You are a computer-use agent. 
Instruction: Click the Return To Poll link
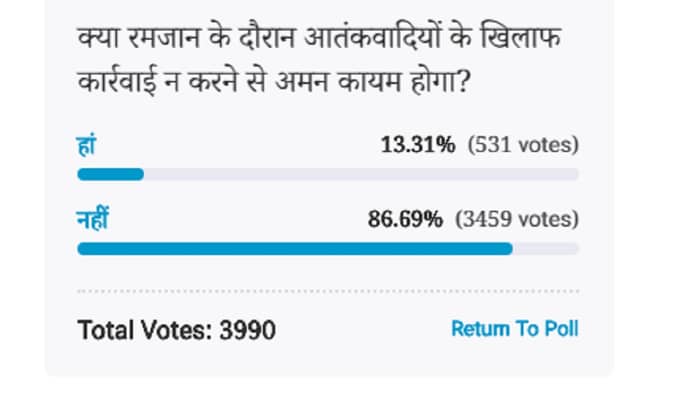pyautogui.click(x=514, y=328)
